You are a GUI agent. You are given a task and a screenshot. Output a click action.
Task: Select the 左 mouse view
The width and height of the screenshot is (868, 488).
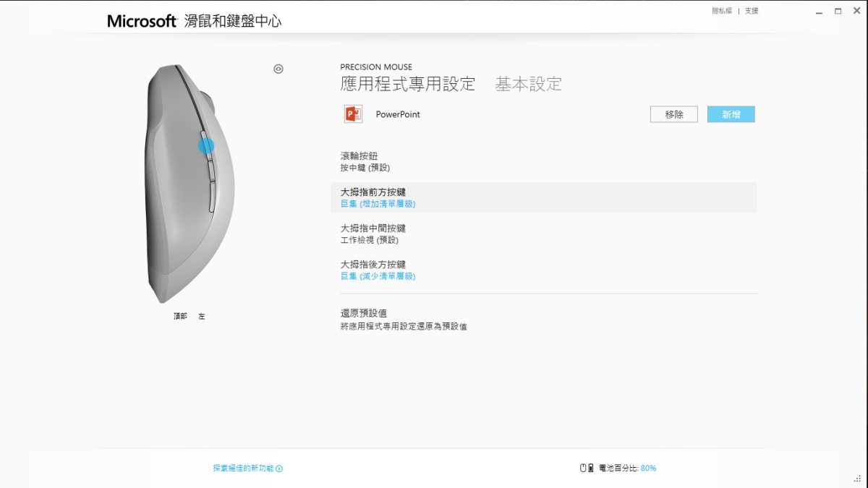pyautogui.click(x=202, y=317)
